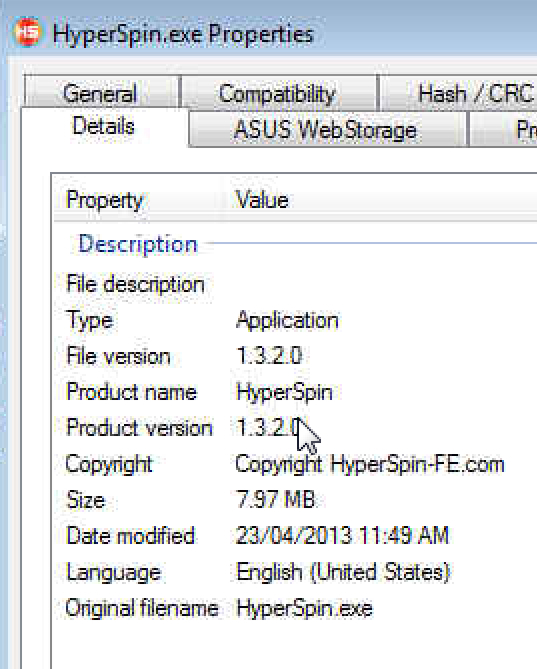Select the Date modified label

(x=131, y=535)
